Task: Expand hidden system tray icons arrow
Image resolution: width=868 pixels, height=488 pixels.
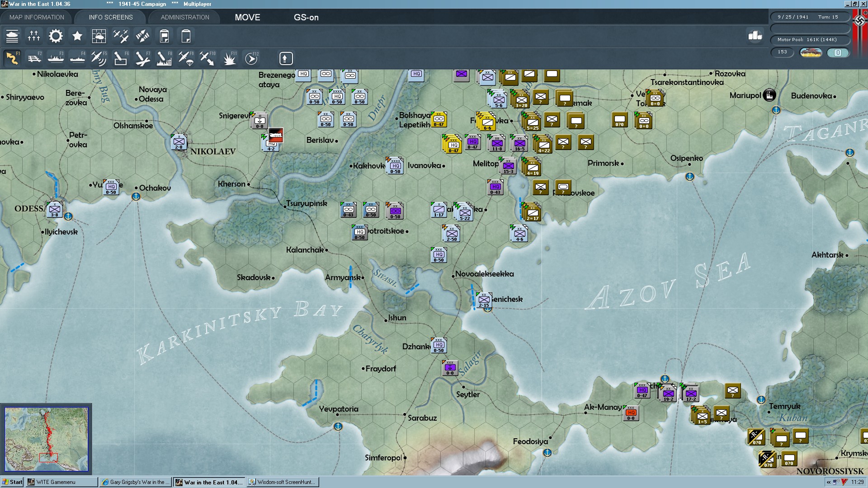Action: pyautogui.click(x=828, y=482)
